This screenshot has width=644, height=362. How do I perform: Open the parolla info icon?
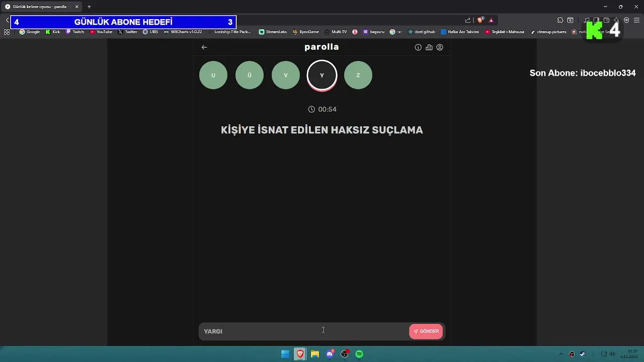coord(418,47)
